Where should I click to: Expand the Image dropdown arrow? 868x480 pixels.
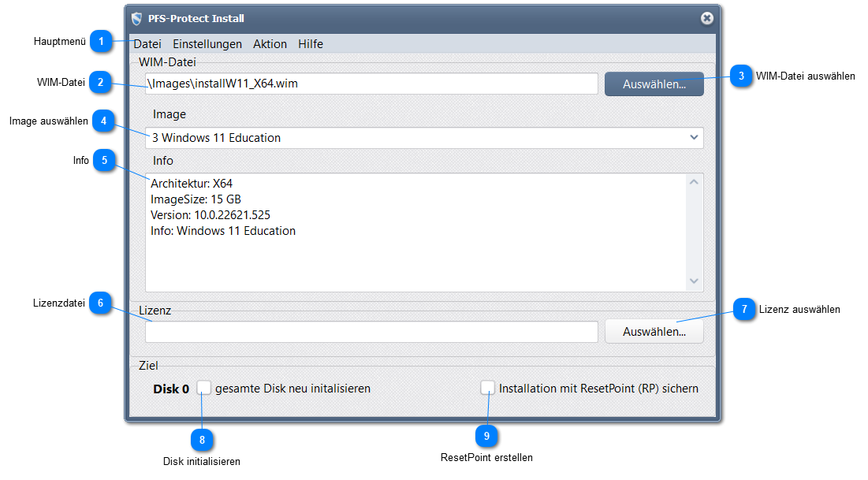click(x=694, y=137)
